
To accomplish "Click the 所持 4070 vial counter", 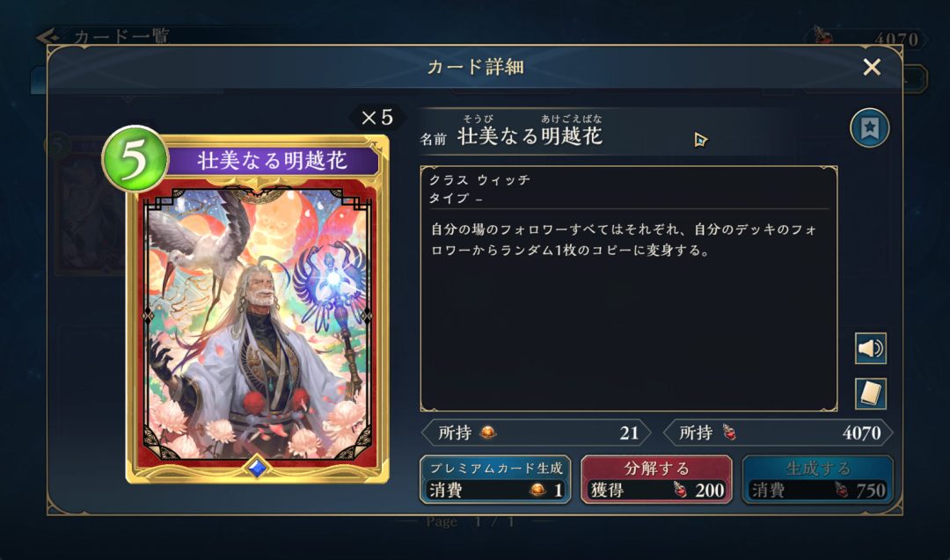I will click(x=778, y=433).
